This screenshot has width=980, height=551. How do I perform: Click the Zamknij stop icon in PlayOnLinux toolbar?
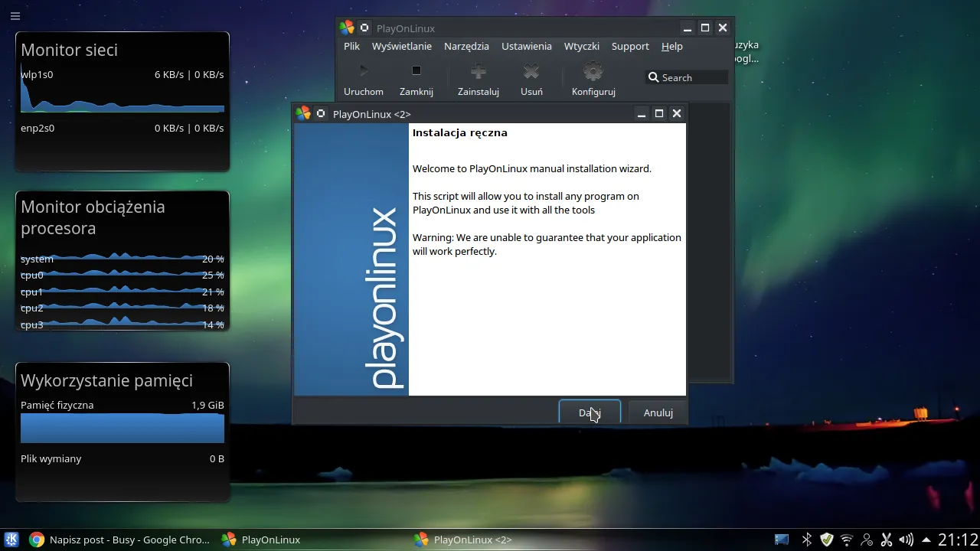(x=416, y=71)
